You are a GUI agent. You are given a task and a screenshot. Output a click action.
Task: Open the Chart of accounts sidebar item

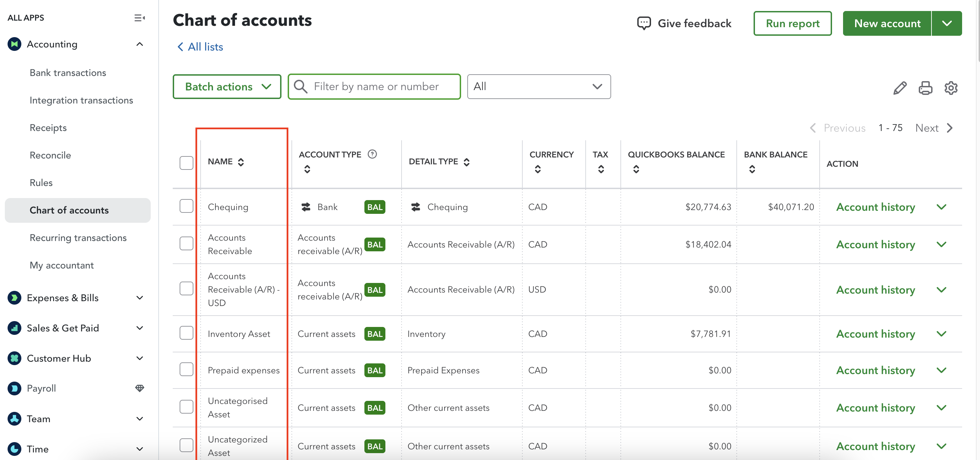point(69,210)
